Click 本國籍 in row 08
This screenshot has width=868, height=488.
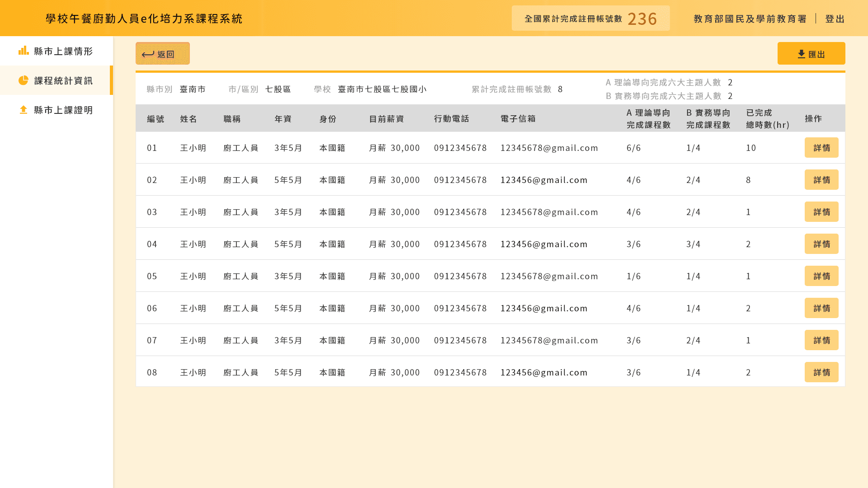click(x=332, y=372)
